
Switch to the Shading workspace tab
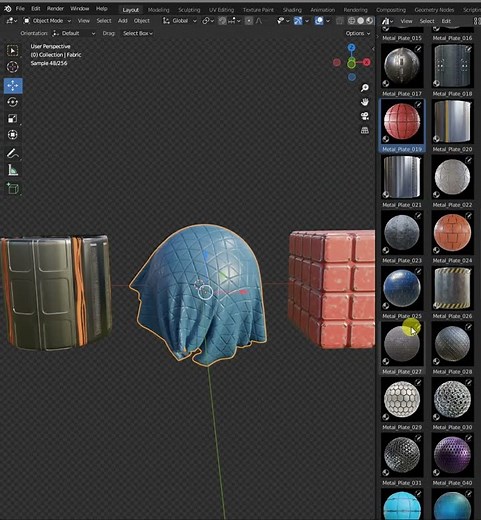click(292, 10)
